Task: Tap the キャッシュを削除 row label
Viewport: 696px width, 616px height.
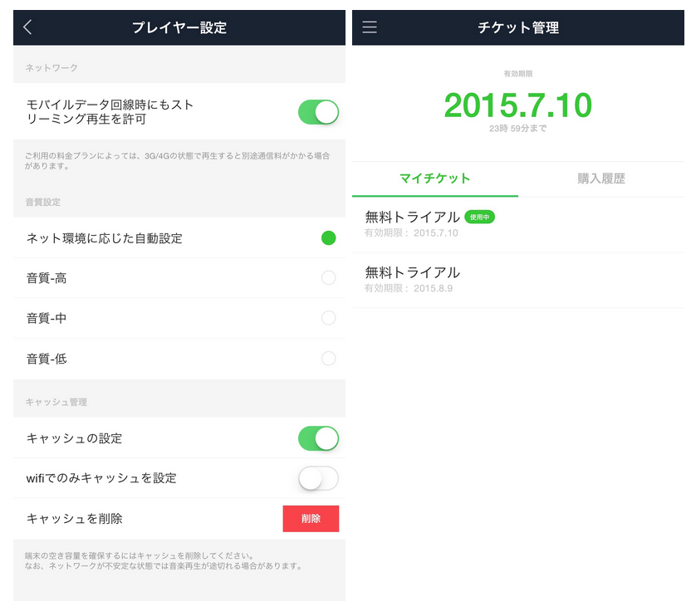Action: pos(75,519)
